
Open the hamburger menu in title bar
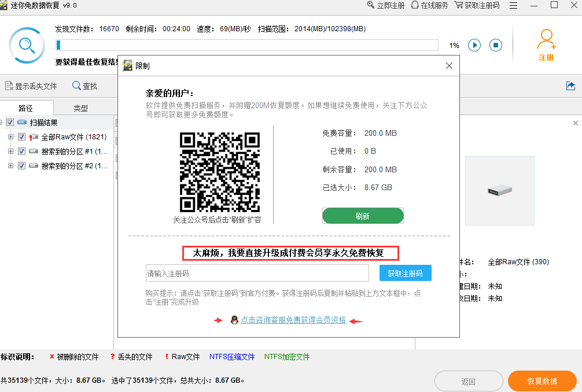[513, 6]
